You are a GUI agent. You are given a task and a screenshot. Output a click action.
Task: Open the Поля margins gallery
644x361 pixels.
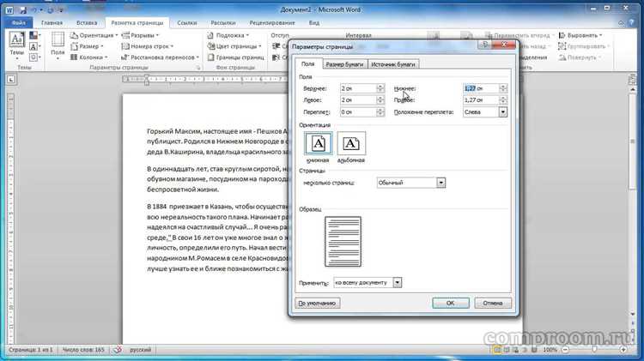[x=58, y=45]
